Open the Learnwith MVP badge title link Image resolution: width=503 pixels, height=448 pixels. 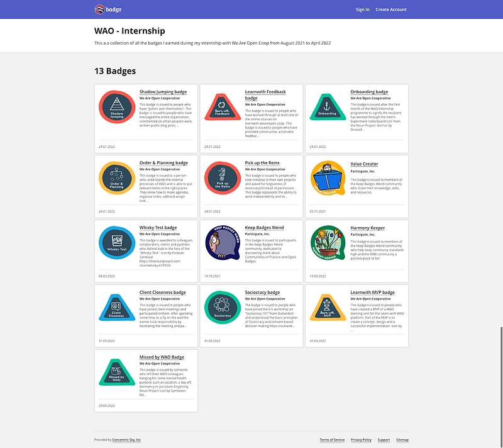372,293
